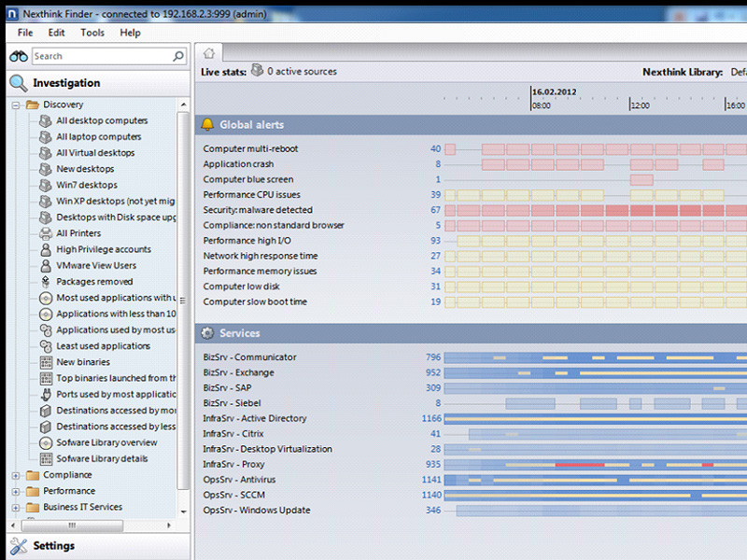Select the Compliance: non standard browser alert
The image size is (747, 560).
(274, 225)
